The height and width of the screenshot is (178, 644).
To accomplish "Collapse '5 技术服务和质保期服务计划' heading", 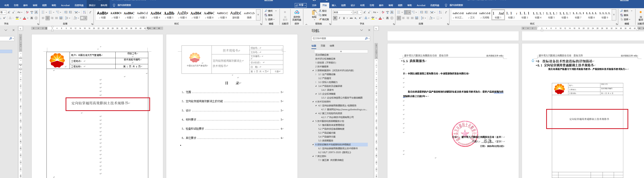I will click(x=313, y=121).
